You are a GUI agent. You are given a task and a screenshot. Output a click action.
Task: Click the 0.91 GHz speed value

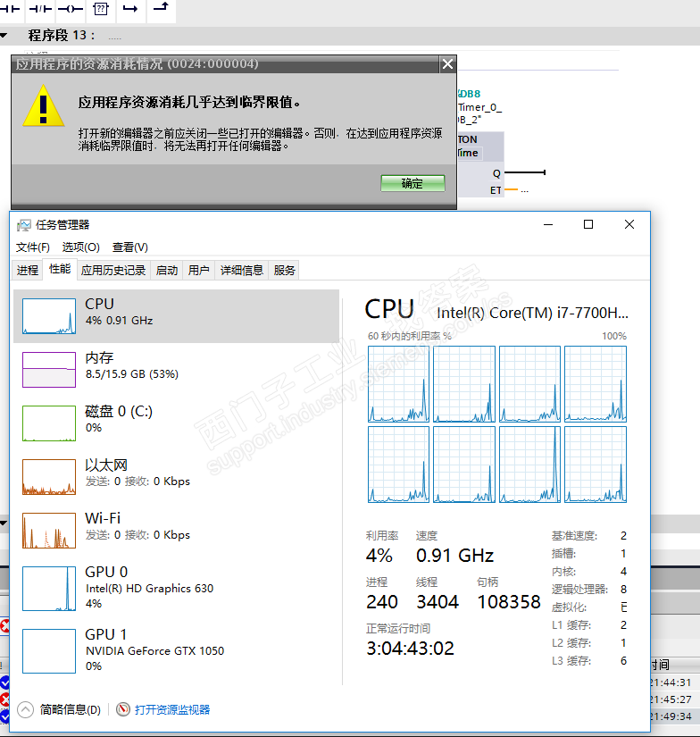click(454, 556)
